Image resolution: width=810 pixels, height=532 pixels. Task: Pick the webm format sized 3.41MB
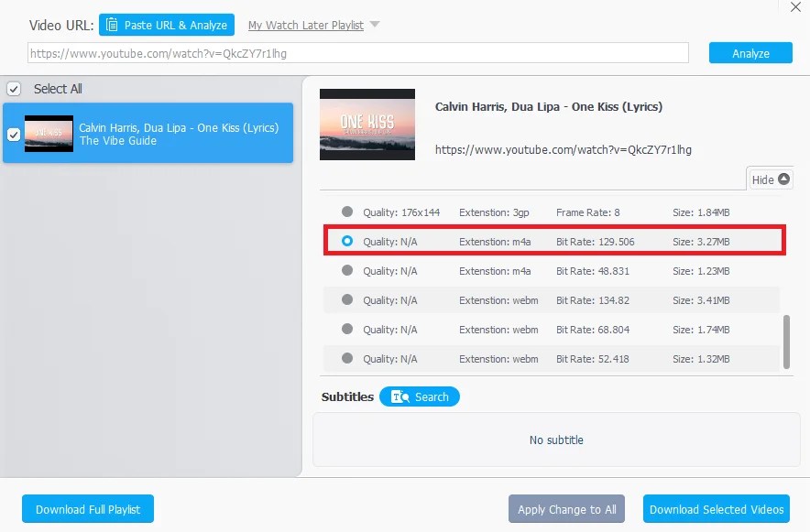click(x=347, y=299)
